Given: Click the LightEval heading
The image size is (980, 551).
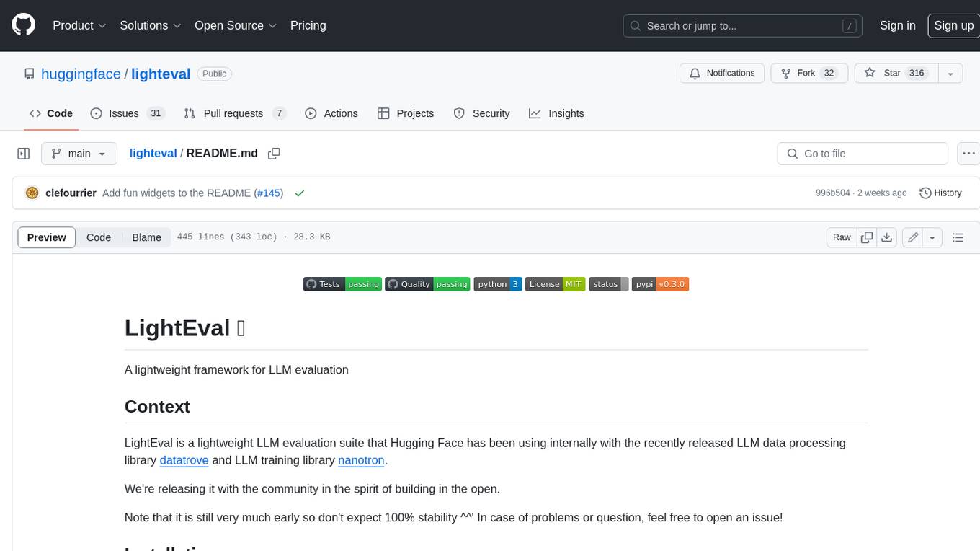Looking at the screenshot, I should (x=185, y=327).
